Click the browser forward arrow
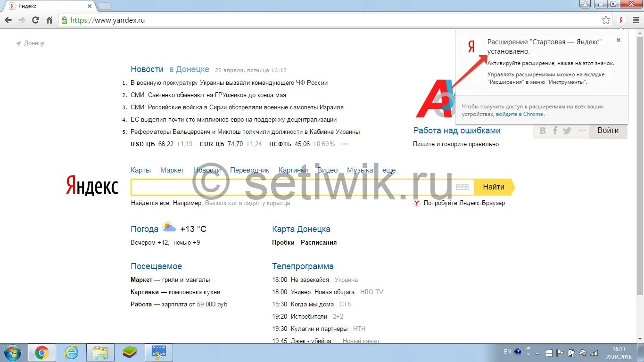644x362 pixels. [22, 20]
